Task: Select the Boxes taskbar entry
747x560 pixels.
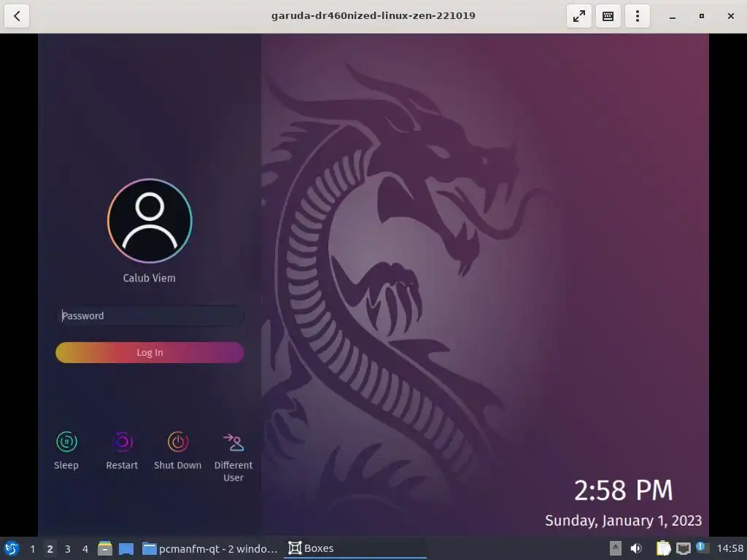Action: pyautogui.click(x=355, y=548)
